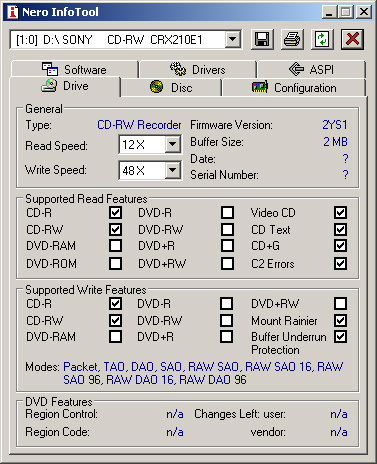
Task: Click the Region Control n/a value
Action: point(175,414)
